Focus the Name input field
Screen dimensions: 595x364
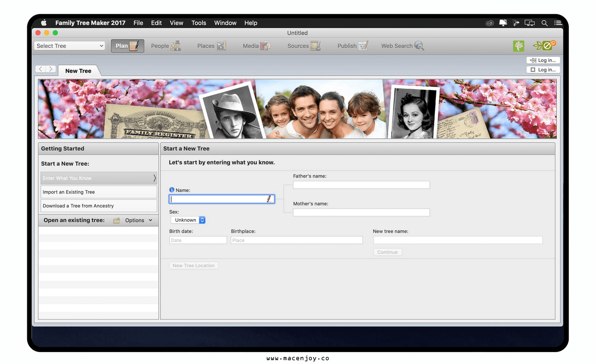click(x=222, y=199)
